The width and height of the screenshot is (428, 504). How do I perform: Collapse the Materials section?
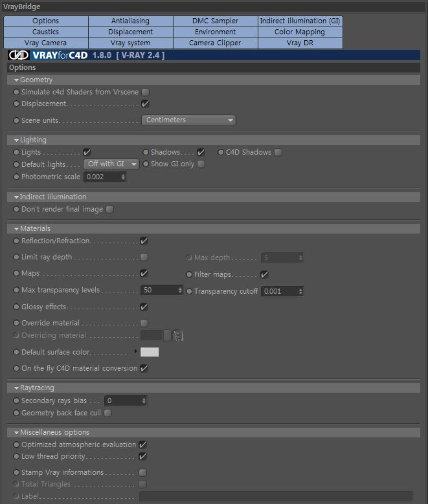click(16, 228)
